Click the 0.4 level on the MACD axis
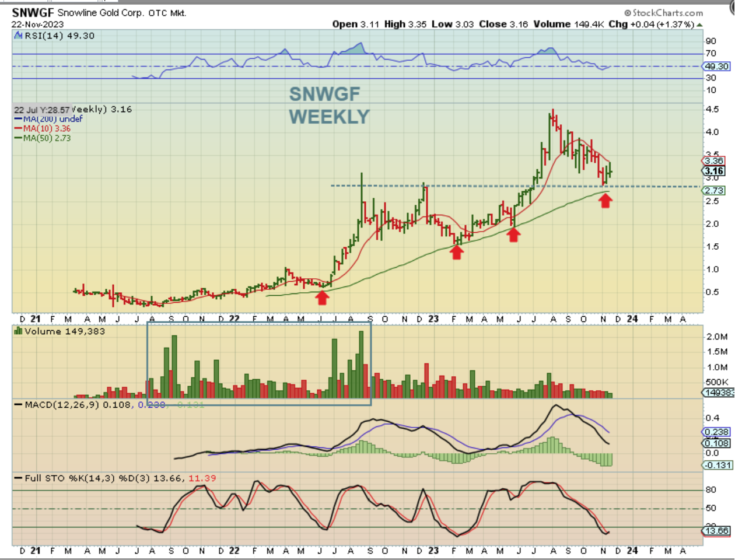 coord(712,418)
